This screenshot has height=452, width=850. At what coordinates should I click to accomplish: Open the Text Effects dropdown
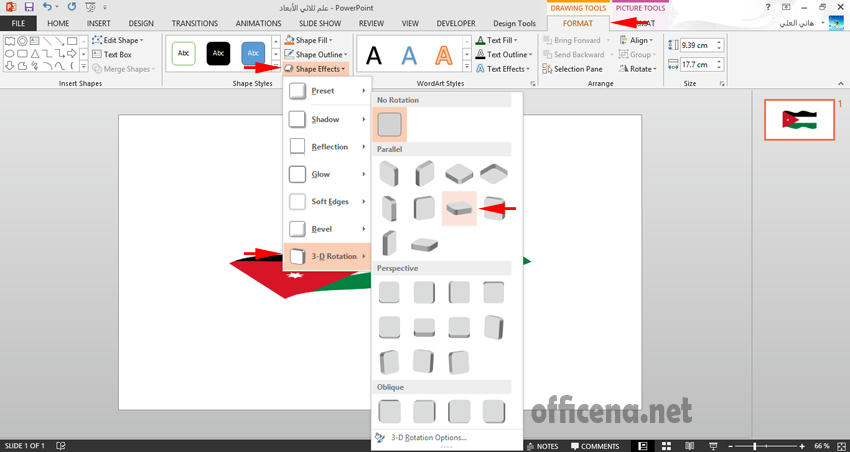click(x=502, y=69)
